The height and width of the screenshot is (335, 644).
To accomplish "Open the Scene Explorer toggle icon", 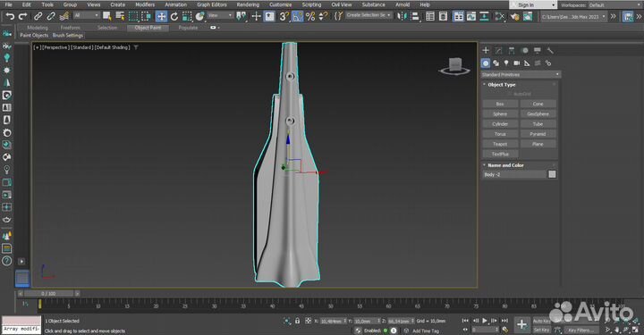I will 430,16.
